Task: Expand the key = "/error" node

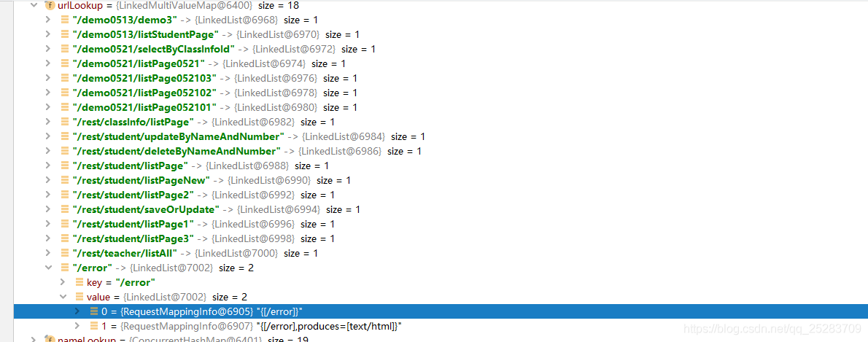Action: [63, 283]
